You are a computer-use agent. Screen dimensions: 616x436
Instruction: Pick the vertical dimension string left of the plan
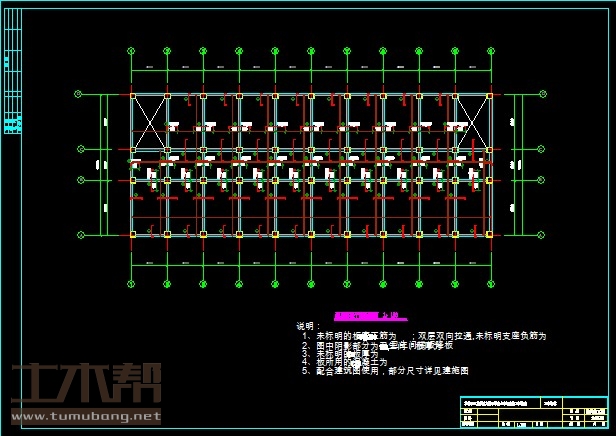[103, 165]
